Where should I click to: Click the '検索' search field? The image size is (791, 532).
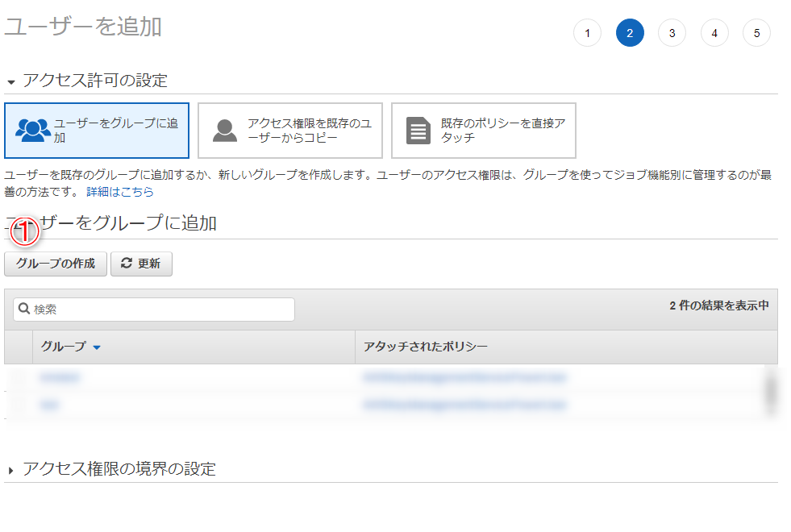point(154,309)
